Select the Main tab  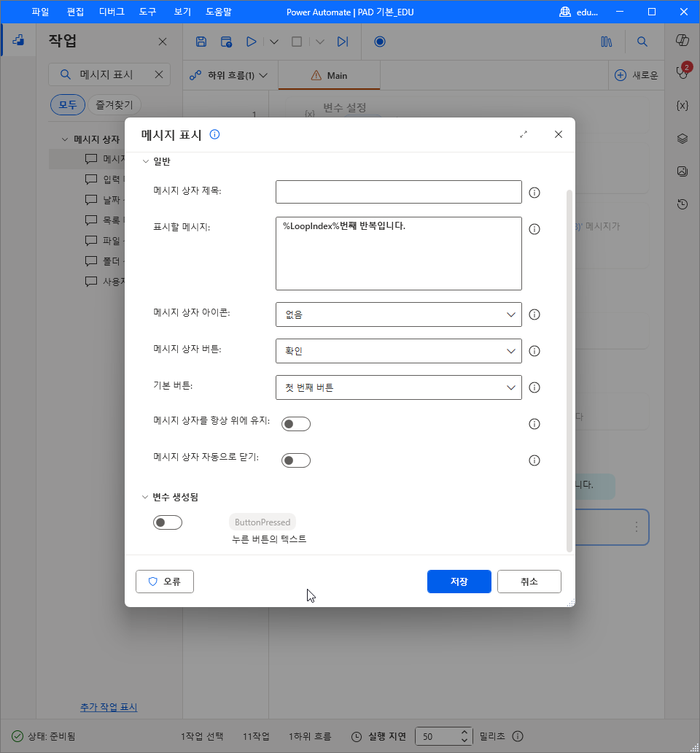(x=329, y=75)
